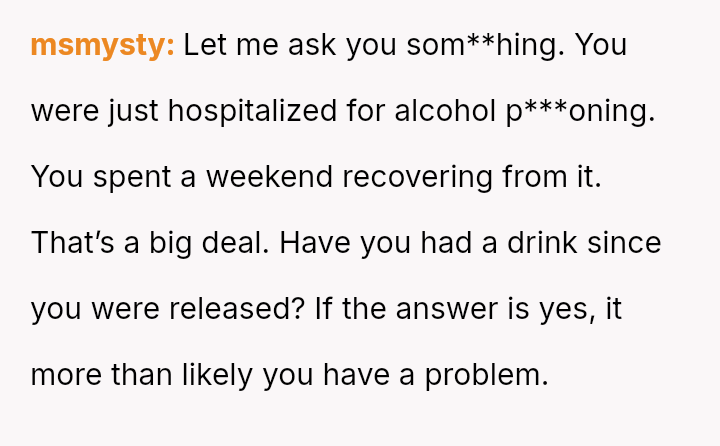Click the censored word "p***oning"
Viewport: 720px width, 446px height.
pyautogui.click(x=580, y=111)
